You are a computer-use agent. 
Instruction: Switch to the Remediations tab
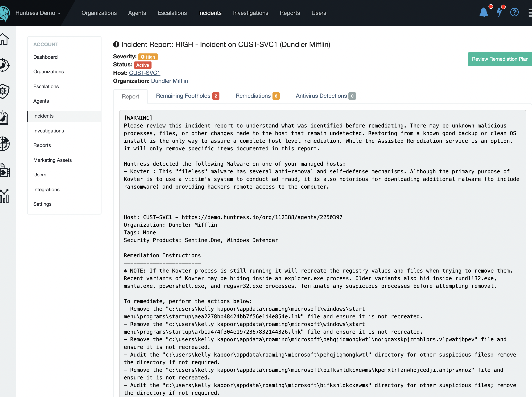pos(257,96)
